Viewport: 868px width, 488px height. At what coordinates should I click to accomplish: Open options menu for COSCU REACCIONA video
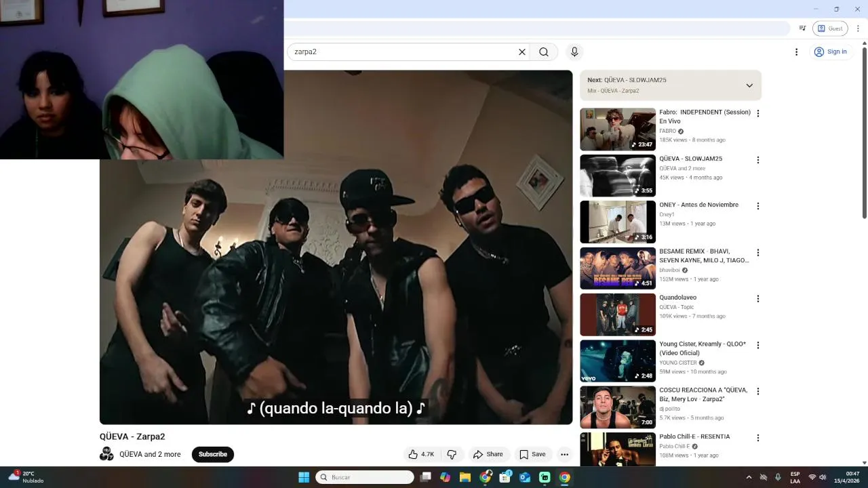(758, 392)
